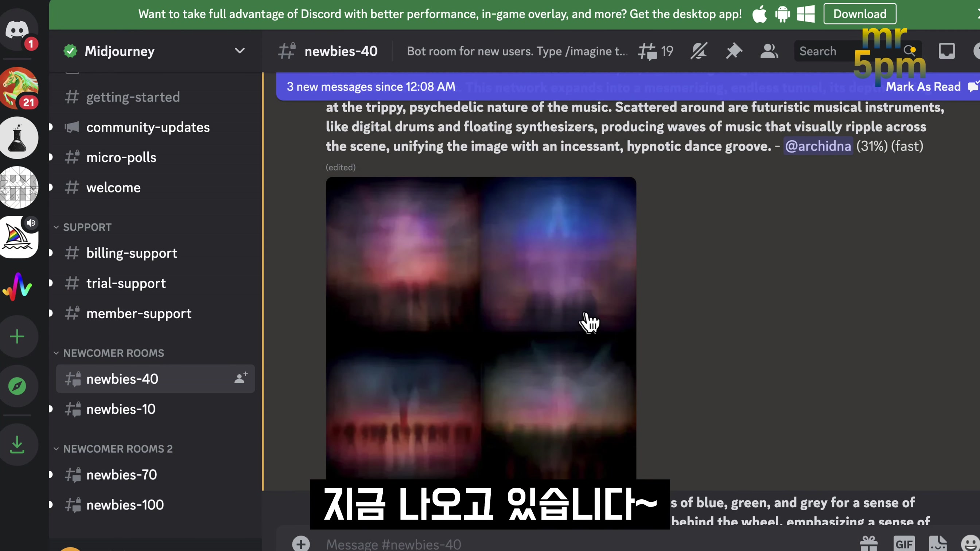Open the flask icon server

click(18, 138)
